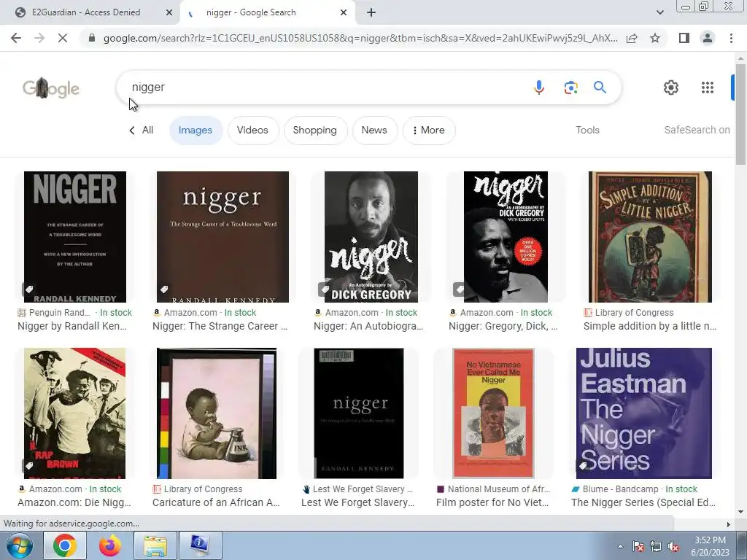
Task: Click the vertical page scrollbar thumb
Action: pos(740,114)
